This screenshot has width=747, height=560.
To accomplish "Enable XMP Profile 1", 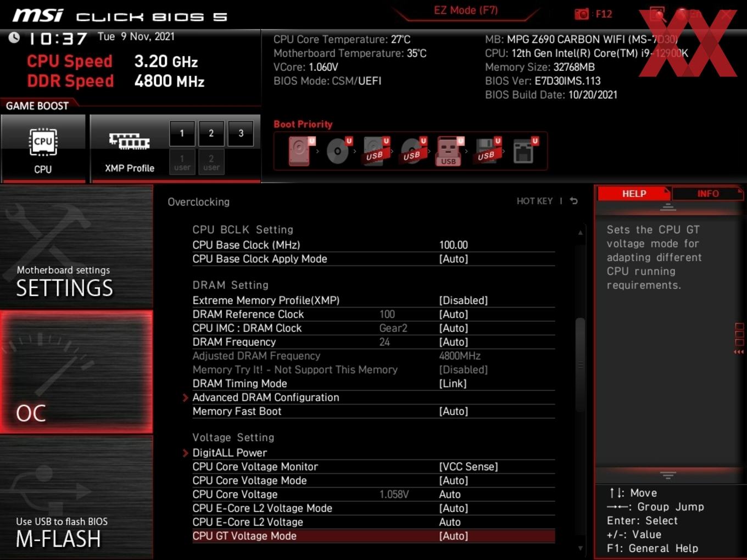I will click(182, 133).
